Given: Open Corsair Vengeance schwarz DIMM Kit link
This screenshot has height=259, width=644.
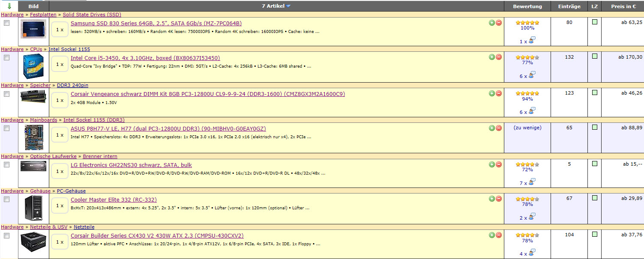Looking at the screenshot, I should 208,94.
